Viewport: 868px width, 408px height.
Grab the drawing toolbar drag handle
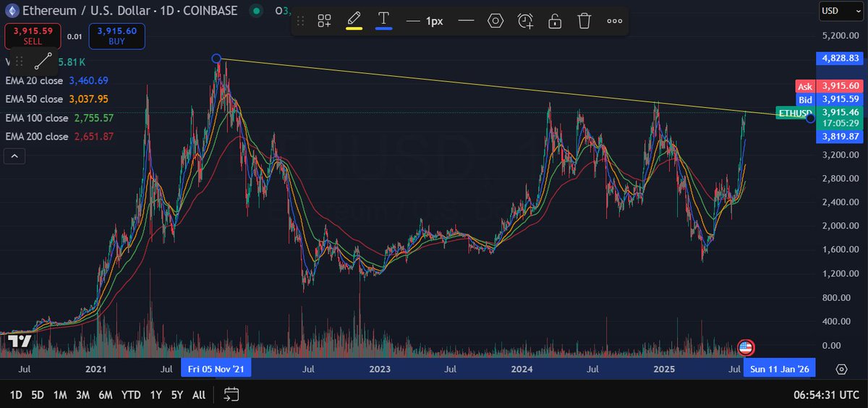pyautogui.click(x=302, y=21)
